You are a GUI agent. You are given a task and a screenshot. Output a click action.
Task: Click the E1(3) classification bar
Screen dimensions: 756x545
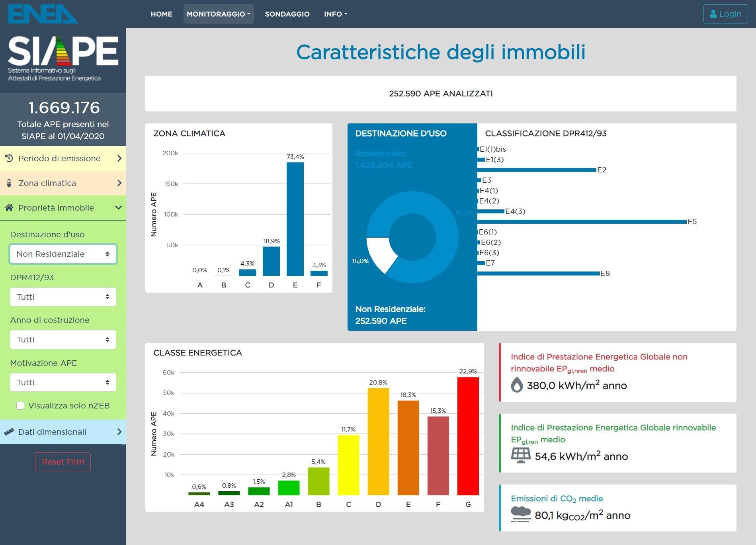click(x=481, y=160)
